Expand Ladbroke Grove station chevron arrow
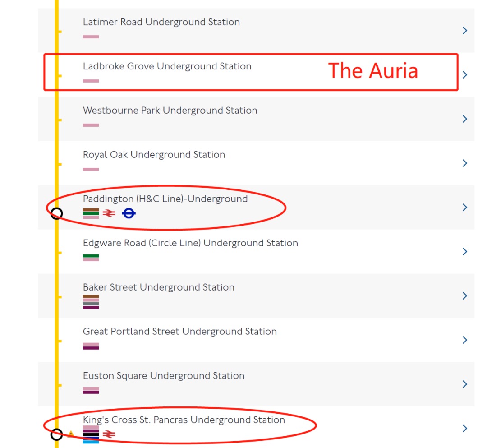 (465, 75)
